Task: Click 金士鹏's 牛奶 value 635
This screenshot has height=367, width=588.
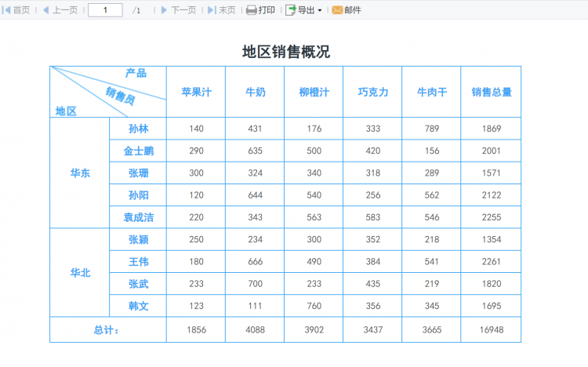Action: [255, 151]
